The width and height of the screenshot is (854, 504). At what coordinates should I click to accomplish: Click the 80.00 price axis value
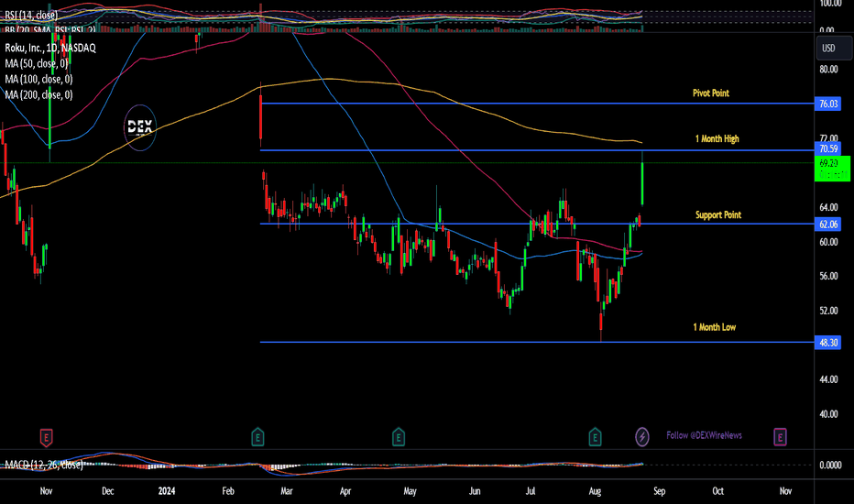point(828,70)
